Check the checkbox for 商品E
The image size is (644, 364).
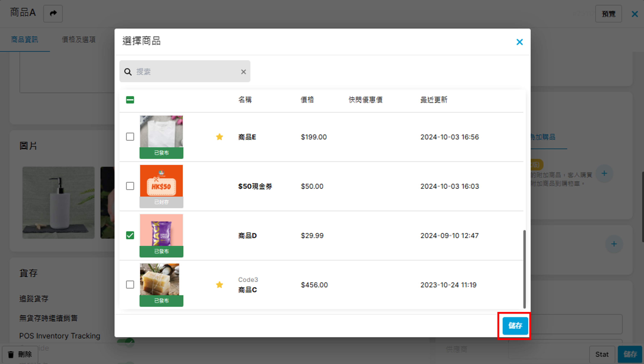tap(130, 137)
